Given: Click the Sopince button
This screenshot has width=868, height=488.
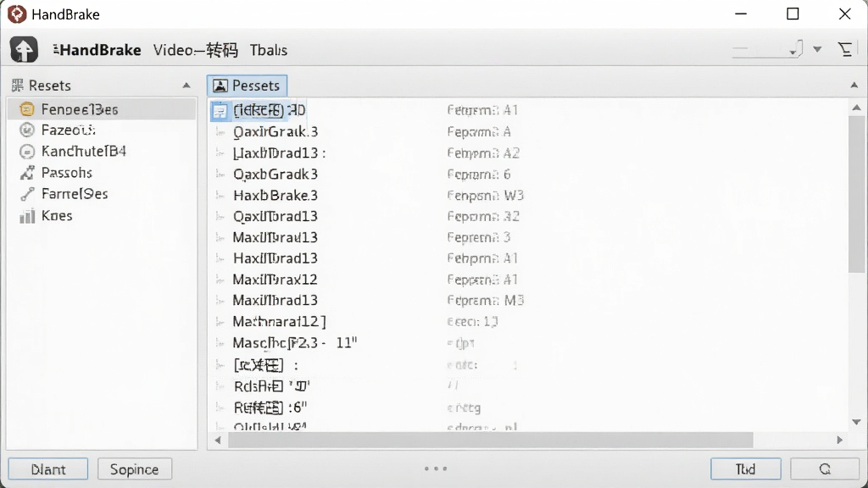Looking at the screenshot, I should (x=135, y=469).
